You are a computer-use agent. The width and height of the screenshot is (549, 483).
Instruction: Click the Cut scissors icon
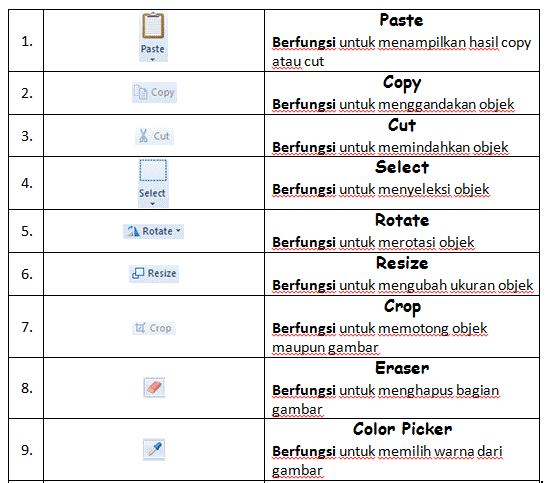[x=143, y=136]
